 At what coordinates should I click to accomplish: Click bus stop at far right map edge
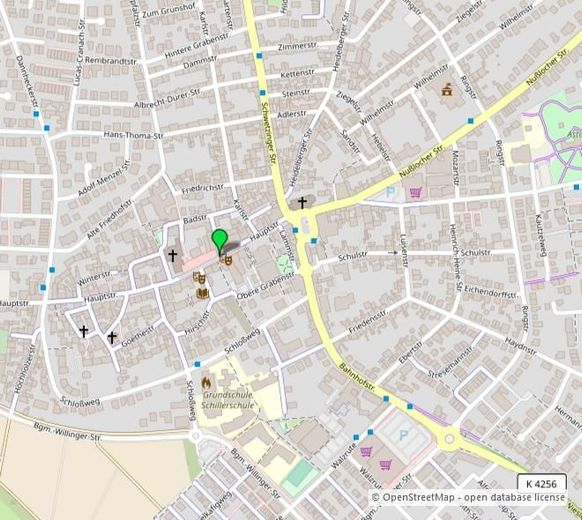(x=576, y=187)
